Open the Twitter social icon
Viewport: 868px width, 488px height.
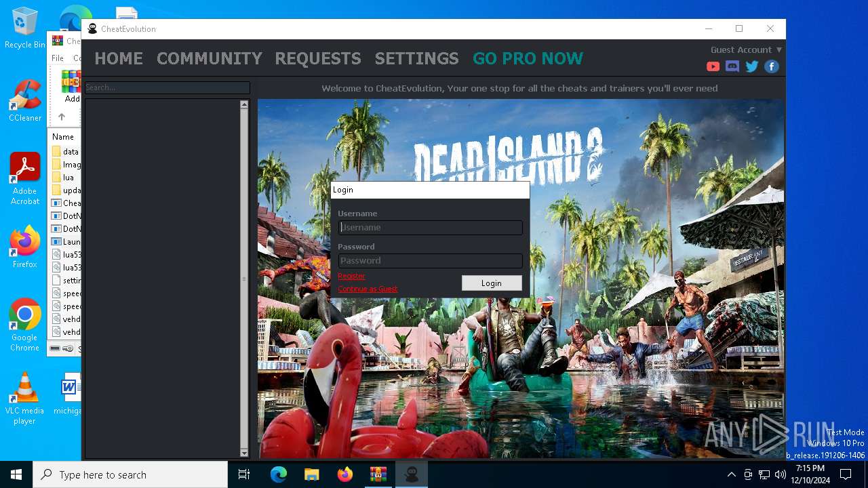[x=752, y=66]
